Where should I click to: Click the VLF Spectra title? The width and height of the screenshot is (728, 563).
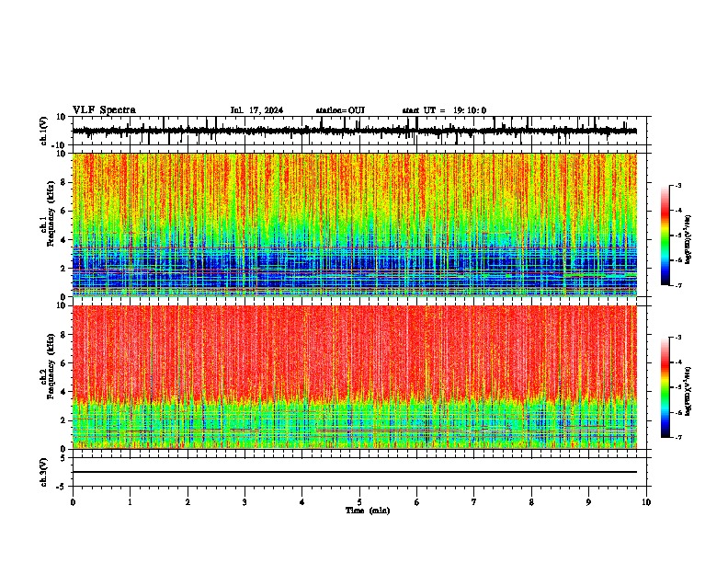(x=104, y=110)
